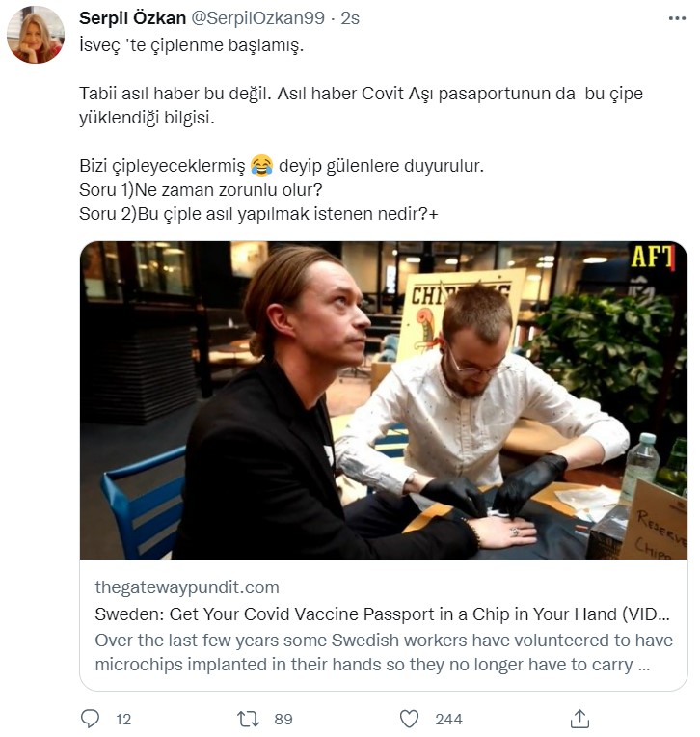Viewport: 700px width, 737px height.
Task: Open the like count showing 244
Action: 448,720
